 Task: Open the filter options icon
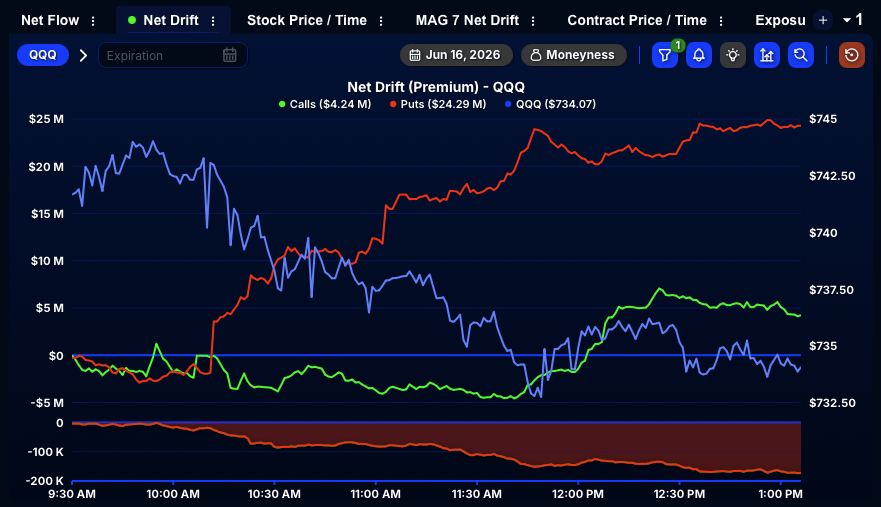click(x=665, y=55)
